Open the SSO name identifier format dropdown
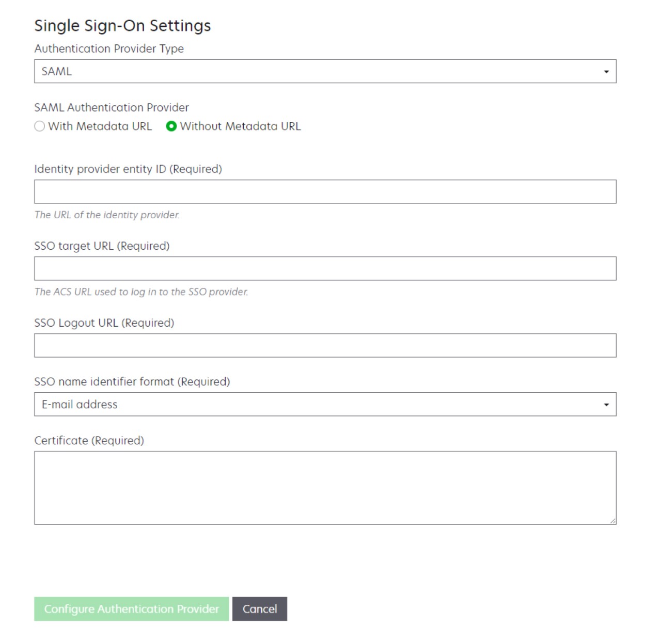 (x=324, y=404)
